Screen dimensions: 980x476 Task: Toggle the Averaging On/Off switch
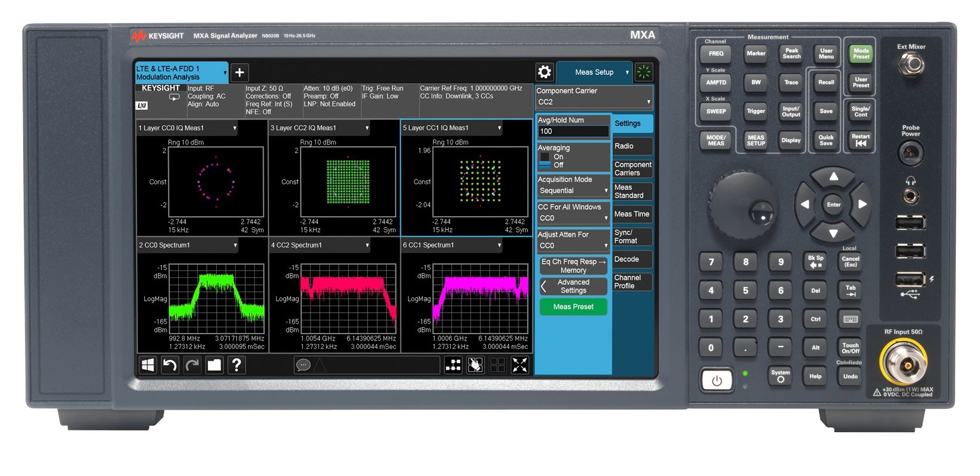coord(545,161)
